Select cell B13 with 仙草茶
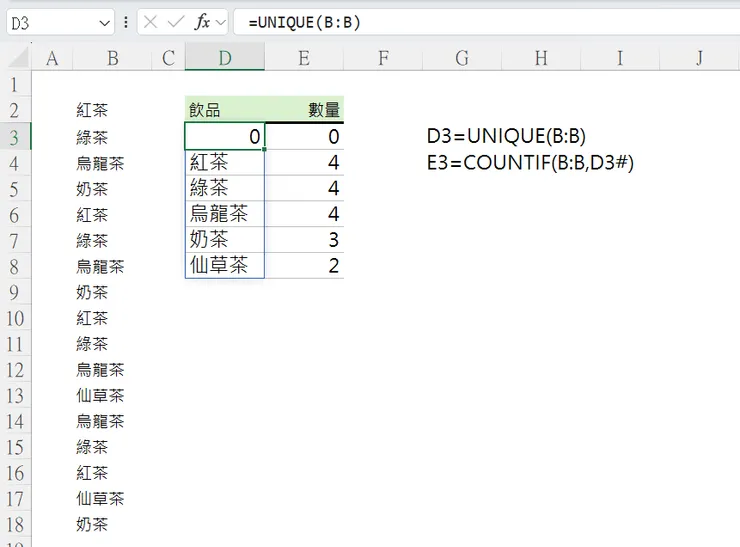This screenshot has width=740, height=547. pos(112,396)
